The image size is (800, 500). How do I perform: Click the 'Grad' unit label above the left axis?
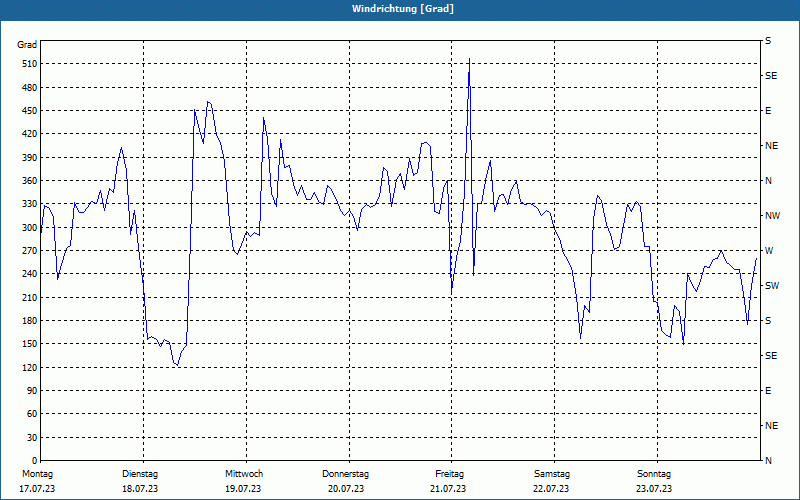pyautogui.click(x=27, y=45)
